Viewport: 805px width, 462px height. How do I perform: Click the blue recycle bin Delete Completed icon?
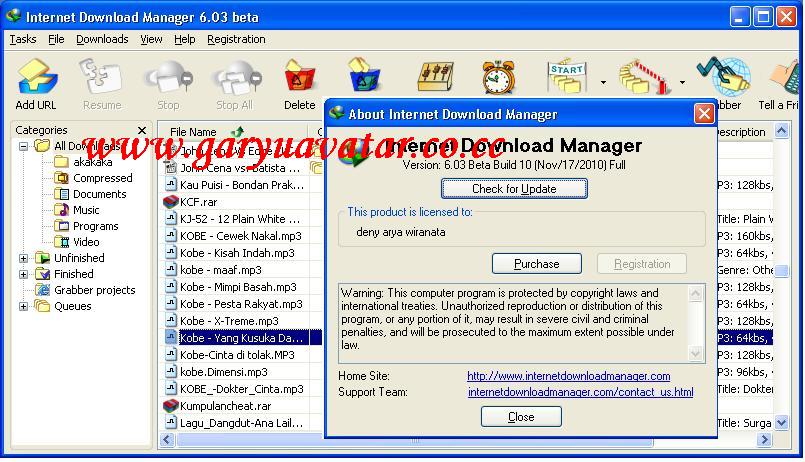[x=364, y=76]
